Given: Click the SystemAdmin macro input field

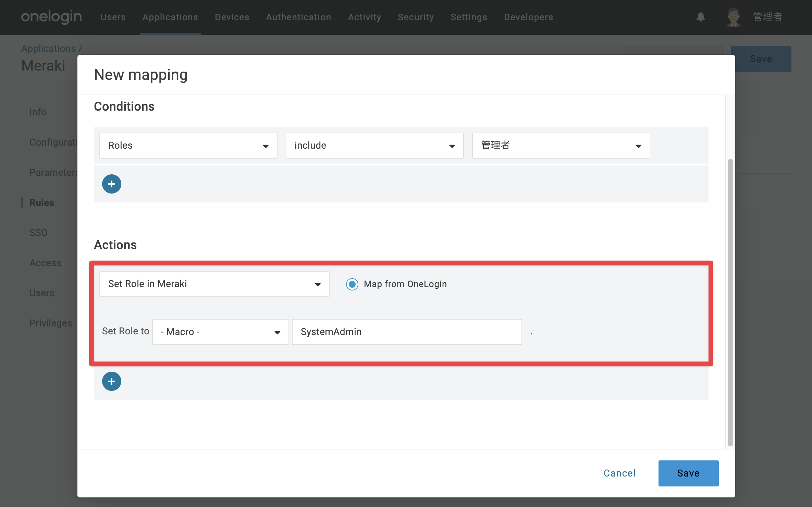Looking at the screenshot, I should (407, 332).
